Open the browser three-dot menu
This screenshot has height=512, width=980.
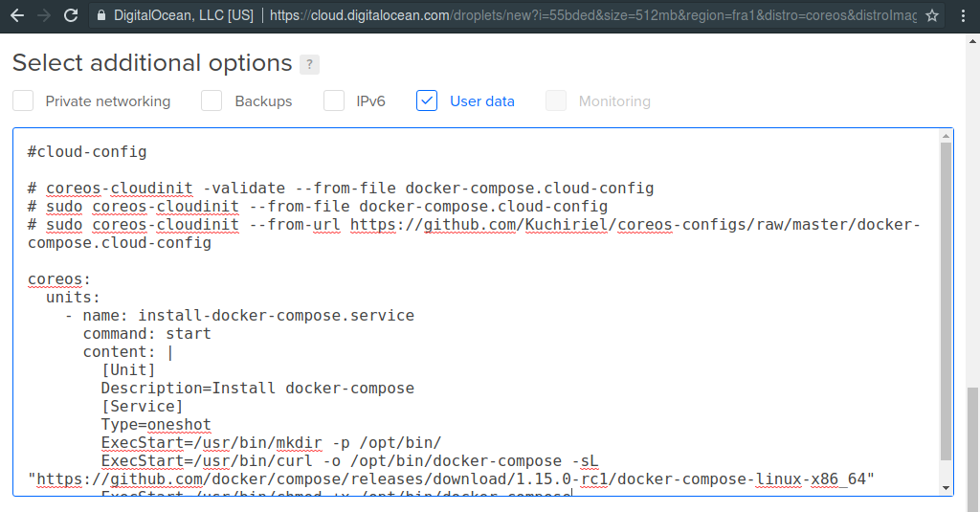tap(963, 15)
